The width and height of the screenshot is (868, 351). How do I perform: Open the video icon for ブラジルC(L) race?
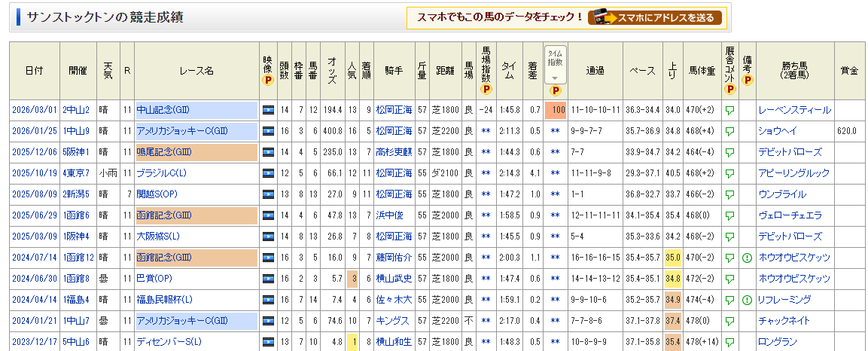tap(267, 173)
